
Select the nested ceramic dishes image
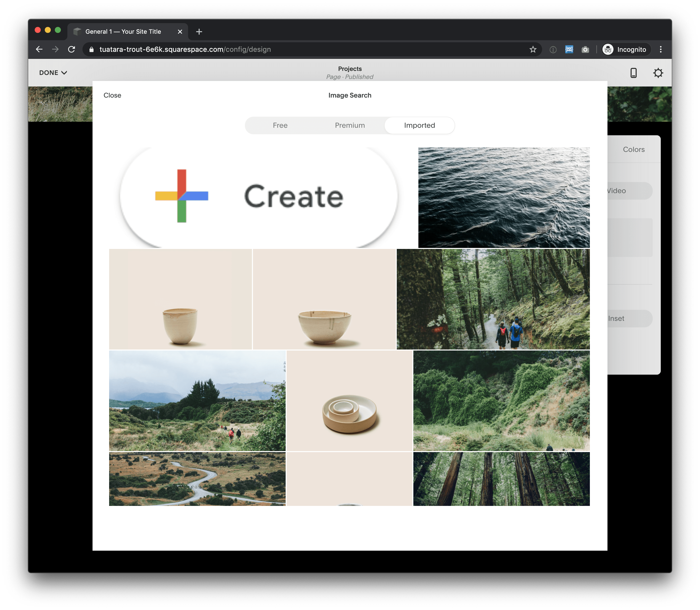coord(349,401)
